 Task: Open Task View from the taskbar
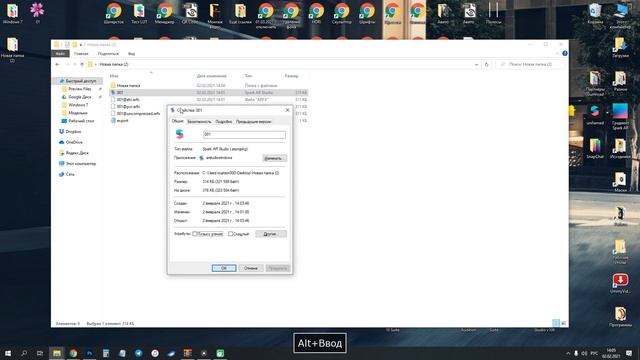(x=40, y=353)
